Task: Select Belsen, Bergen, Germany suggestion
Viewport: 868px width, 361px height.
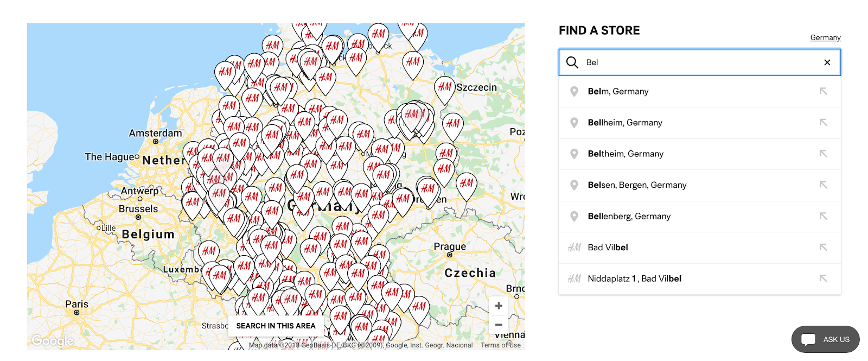Action: (700, 185)
